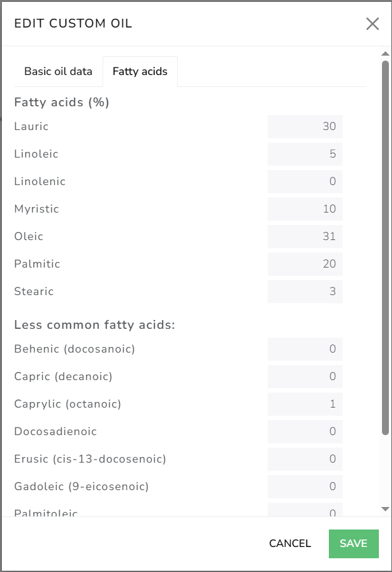Click the Caprylic (octanoic) input field
The height and width of the screenshot is (572, 392).
[x=304, y=404]
